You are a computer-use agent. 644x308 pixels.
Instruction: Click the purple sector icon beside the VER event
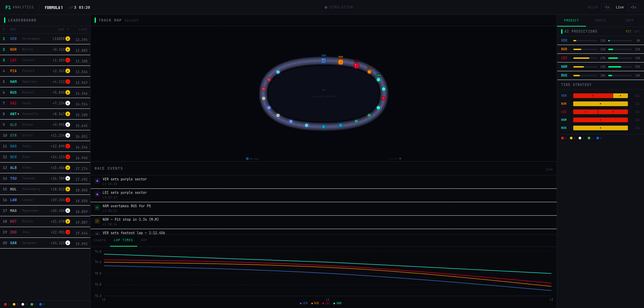[97, 181]
